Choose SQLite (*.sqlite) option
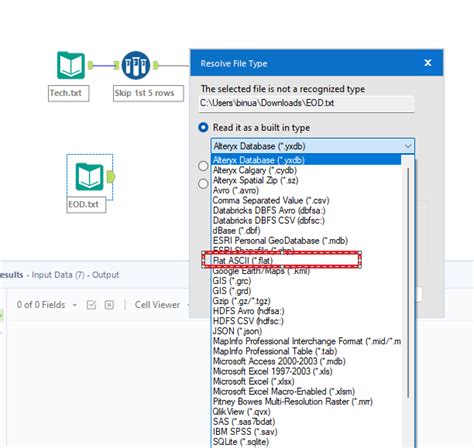474x448 pixels. pyautogui.click(x=306, y=442)
